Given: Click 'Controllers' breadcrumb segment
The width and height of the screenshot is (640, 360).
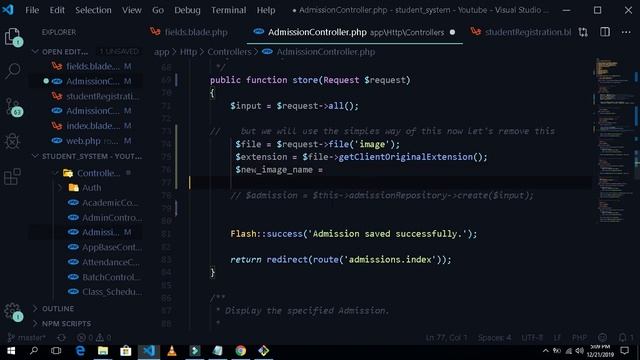Looking at the screenshot, I should [229, 52].
